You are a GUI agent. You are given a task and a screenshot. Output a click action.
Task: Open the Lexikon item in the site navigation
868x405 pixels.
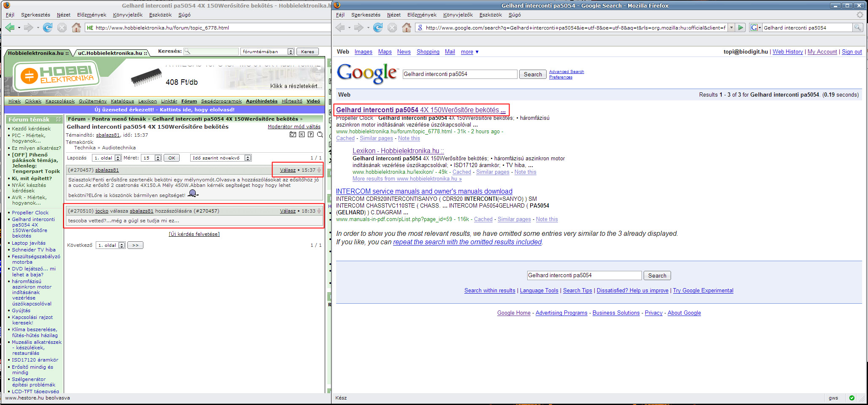pos(148,101)
